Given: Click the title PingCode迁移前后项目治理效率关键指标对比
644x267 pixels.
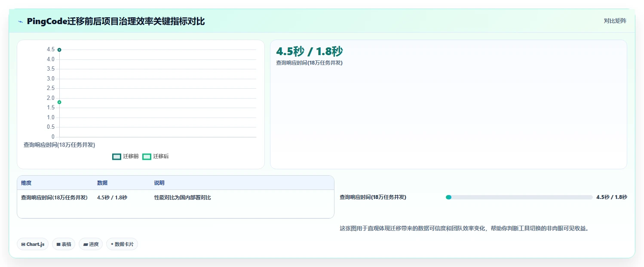Looking at the screenshot, I should tap(116, 22).
